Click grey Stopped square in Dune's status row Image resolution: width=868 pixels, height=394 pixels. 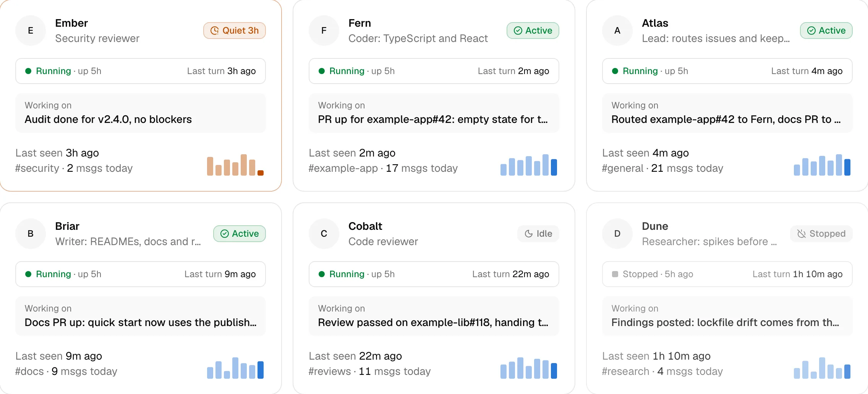tap(615, 274)
